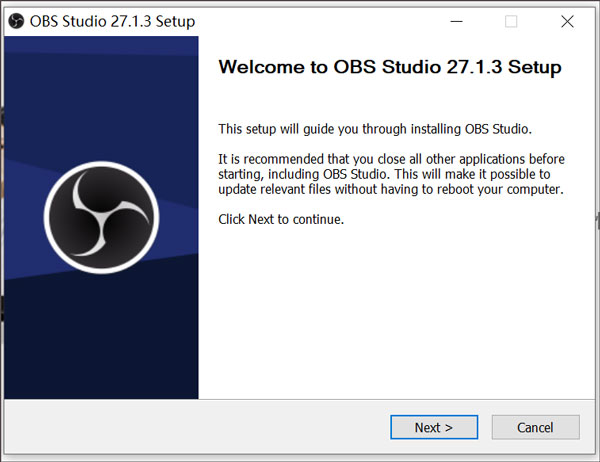The width and height of the screenshot is (600, 462).
Task: Click the dark navy banner area below the logo
Action: (102, 340)
